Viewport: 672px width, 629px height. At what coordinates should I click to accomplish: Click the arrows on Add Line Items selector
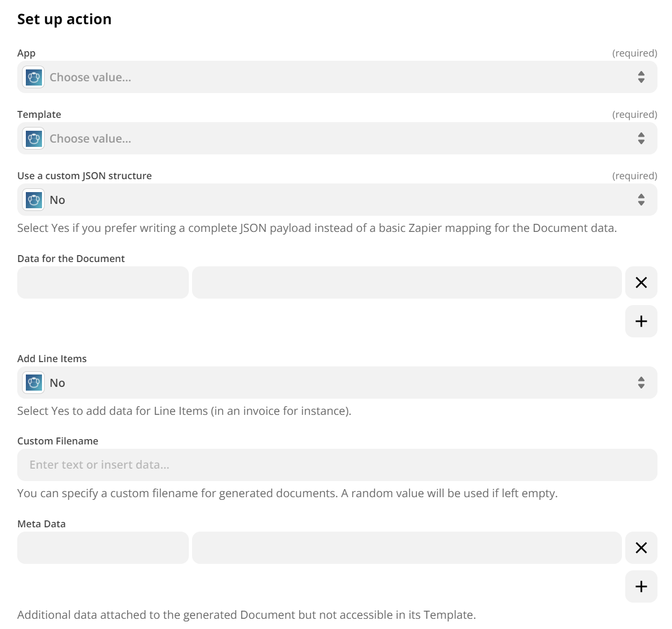641,383
